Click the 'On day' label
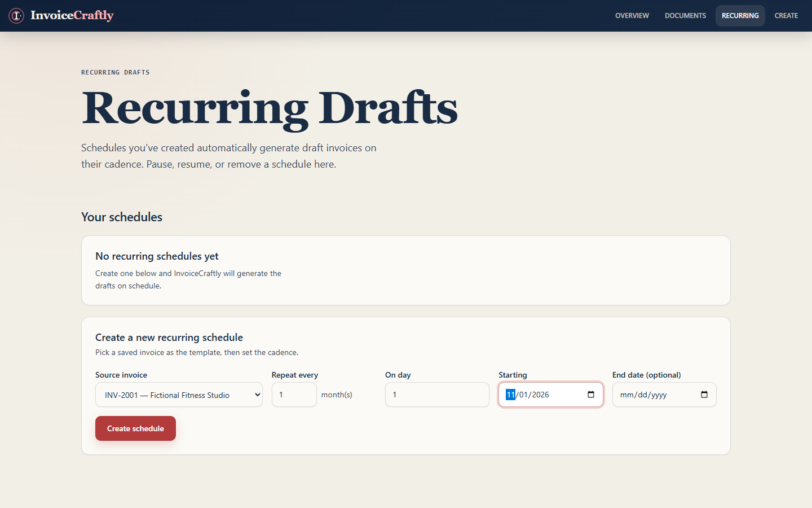The width and height of the screenshot is (812, 508). click(x=398, y=375)
